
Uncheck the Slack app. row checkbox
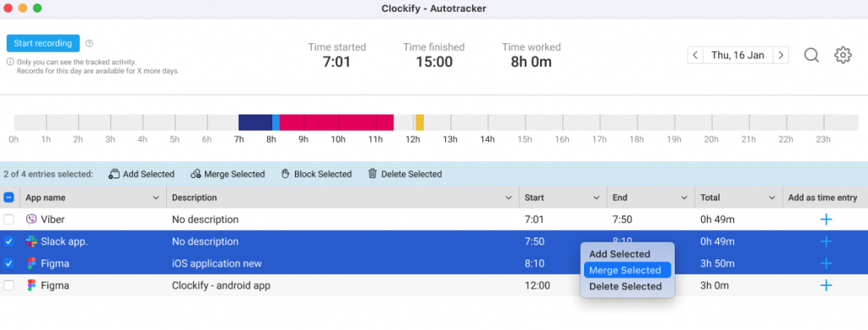click(x=8, y=242)
